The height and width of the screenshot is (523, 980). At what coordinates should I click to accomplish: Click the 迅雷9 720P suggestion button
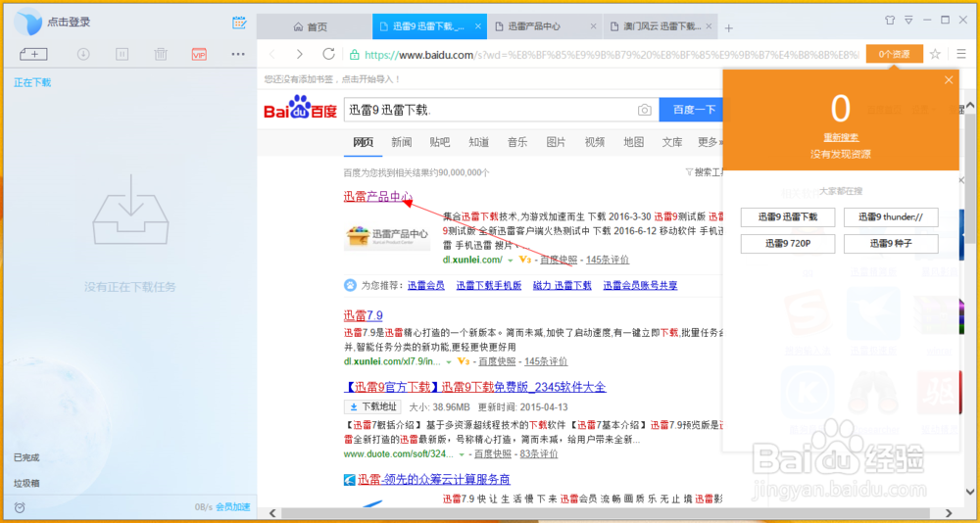[788, 244]
